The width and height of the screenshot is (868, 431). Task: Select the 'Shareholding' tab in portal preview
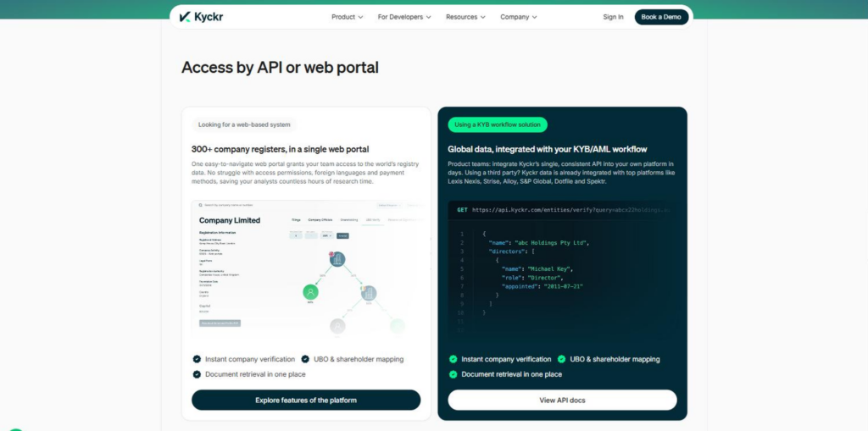click(x=349, y=219)
